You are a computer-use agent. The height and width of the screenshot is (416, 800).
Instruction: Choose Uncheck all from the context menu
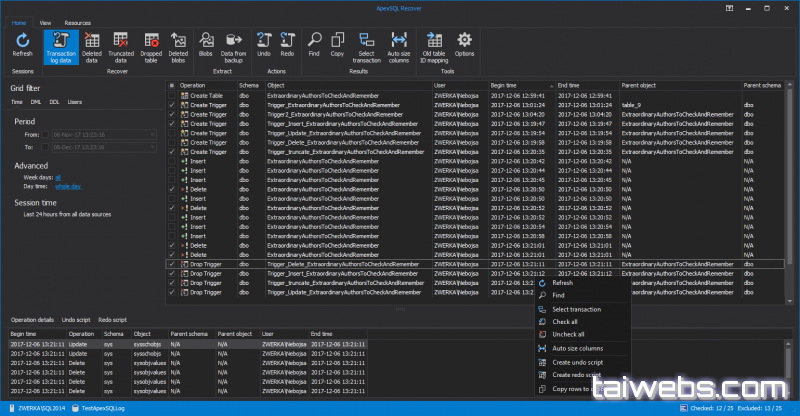click(x=569, y=334)
